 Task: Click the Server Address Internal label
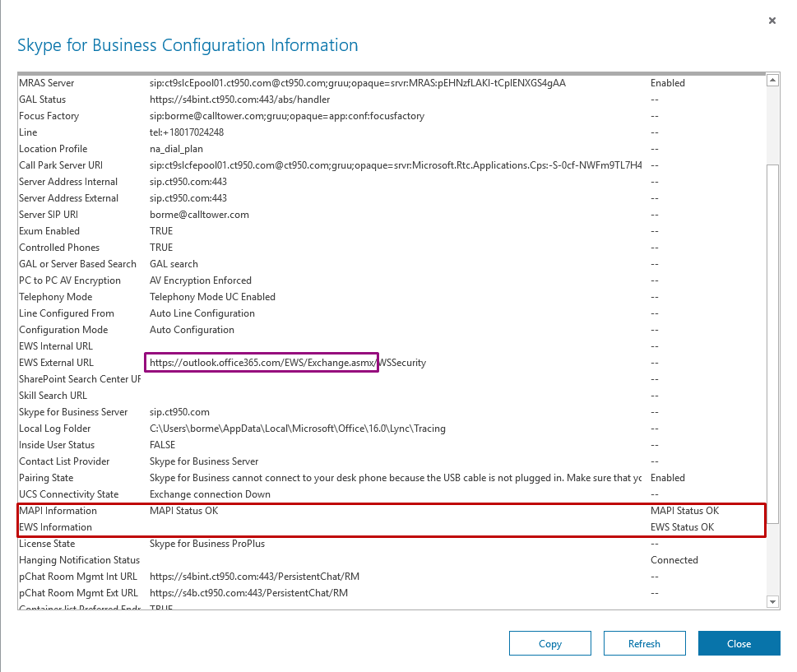pos(68,182)
